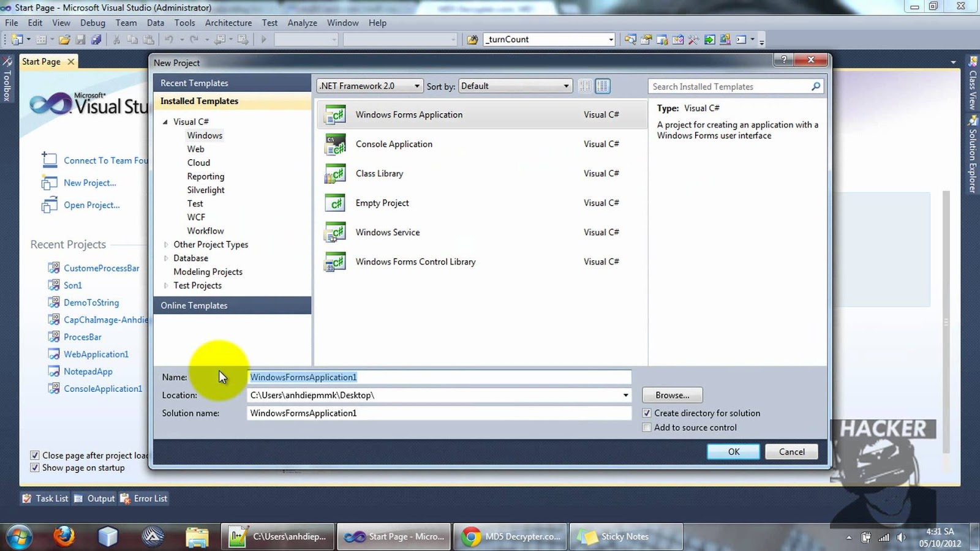Switch template list to medium icons view
The width and height of the screenshot is (980, 551).
(x=603, y=86)
